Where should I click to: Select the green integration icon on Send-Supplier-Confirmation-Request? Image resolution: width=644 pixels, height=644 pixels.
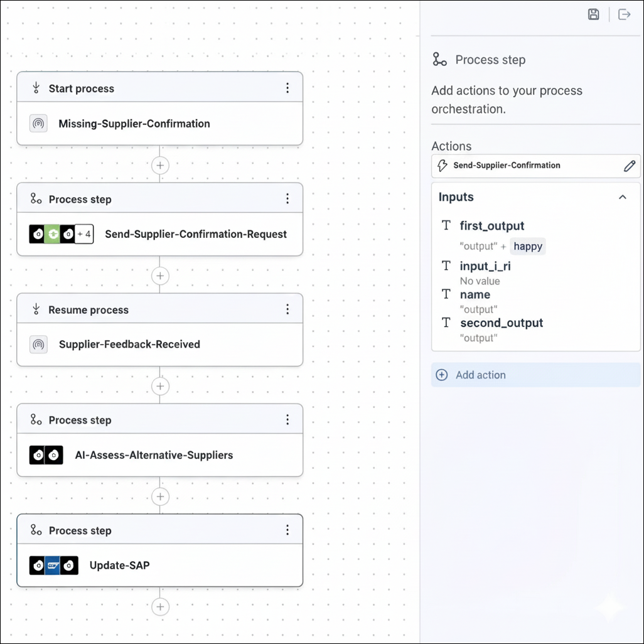pos(54,233)
